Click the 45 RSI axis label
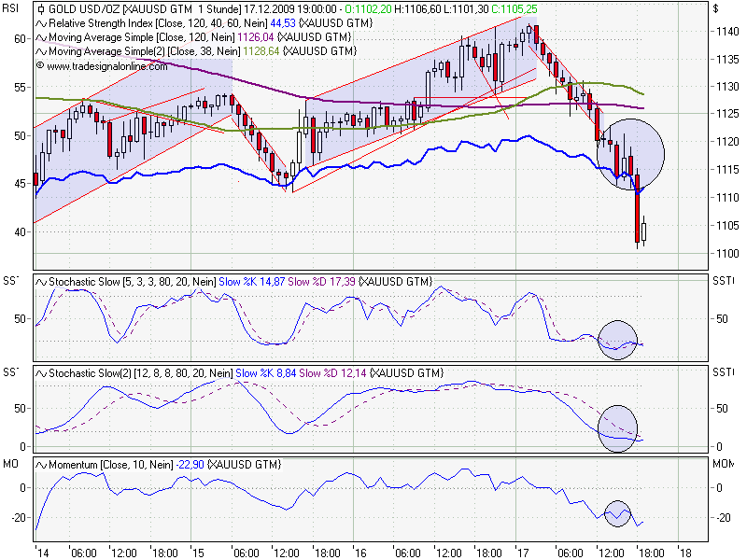Image resolution: width=747 pixels, height=560 pixels. pyautogui.click(x=20, y=184)
